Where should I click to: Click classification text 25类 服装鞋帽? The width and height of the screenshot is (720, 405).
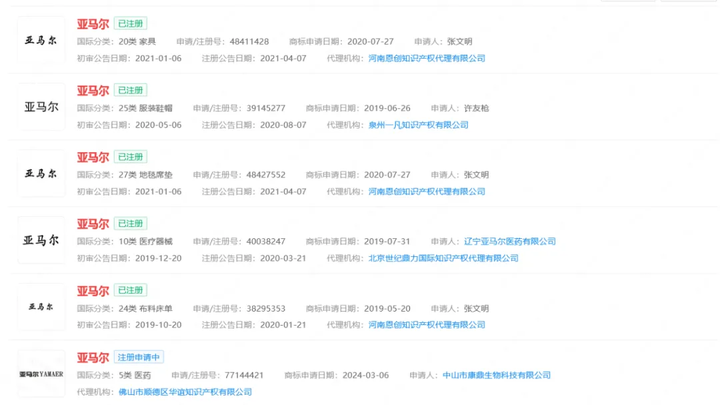click(x=146, y=108)
